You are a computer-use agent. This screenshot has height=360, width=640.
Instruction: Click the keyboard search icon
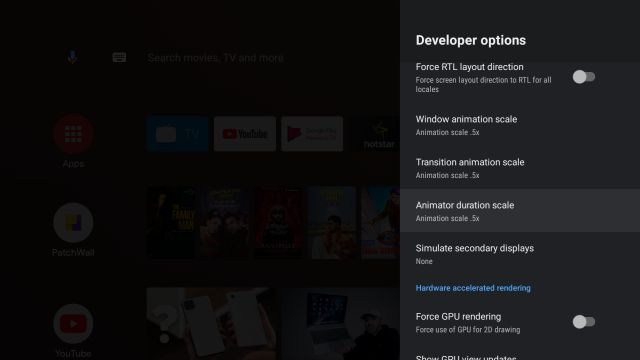tap(119, 57)
